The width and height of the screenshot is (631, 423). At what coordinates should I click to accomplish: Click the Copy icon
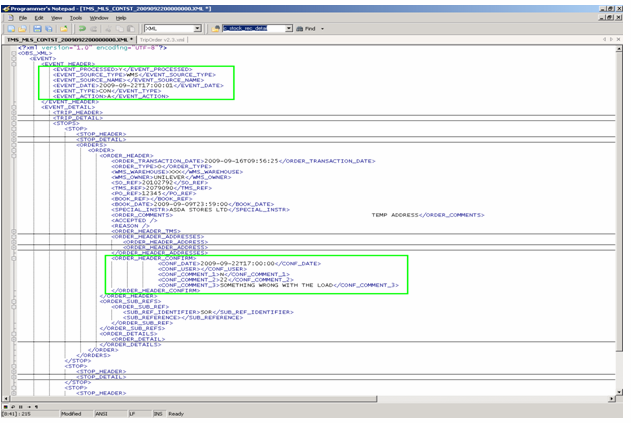click(120, 29)
